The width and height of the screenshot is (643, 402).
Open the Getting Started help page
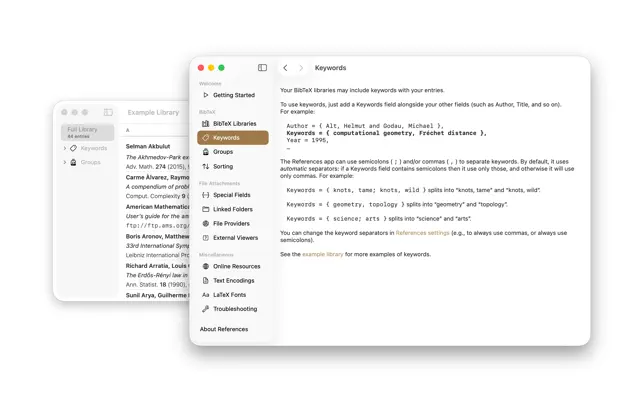233,95
